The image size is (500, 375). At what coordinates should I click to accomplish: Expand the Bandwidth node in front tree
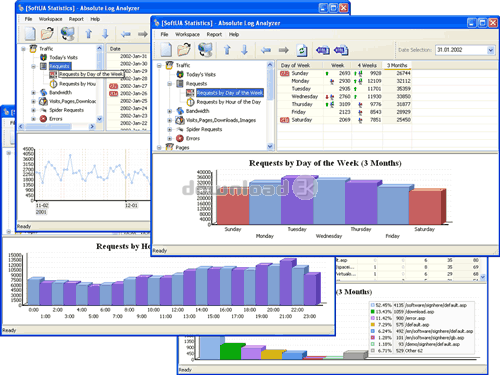pos(170,111)
